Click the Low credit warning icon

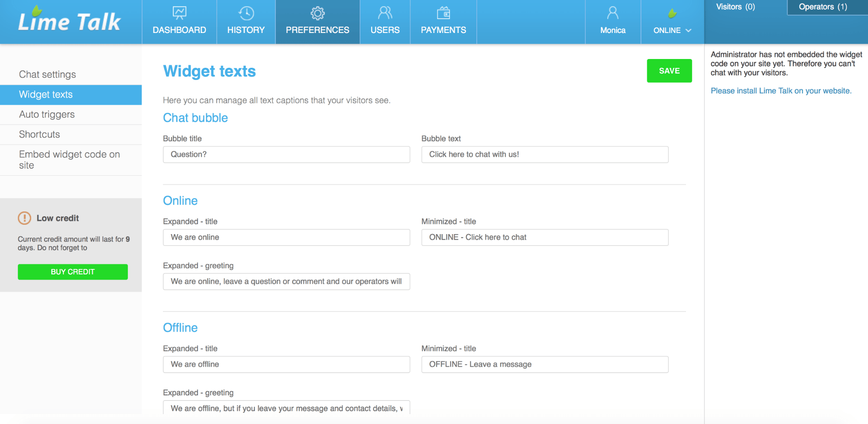pos(24,218)
